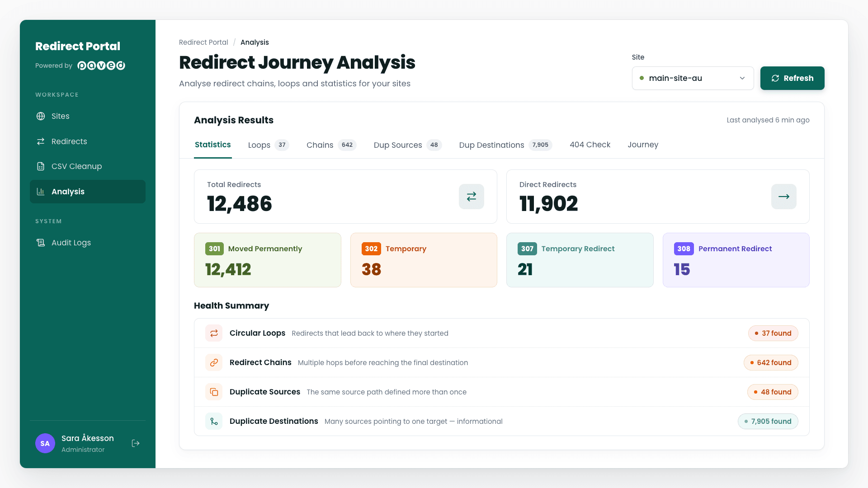Select the 307 Temporary Redirect card
This screenshot has width=868, height=488.
[580, 260]
